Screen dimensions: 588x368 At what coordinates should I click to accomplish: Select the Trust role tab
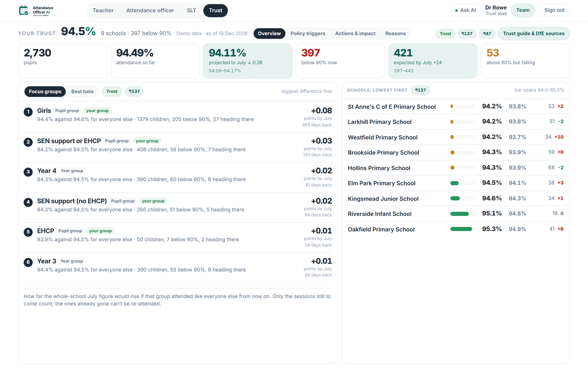(215, 10)
